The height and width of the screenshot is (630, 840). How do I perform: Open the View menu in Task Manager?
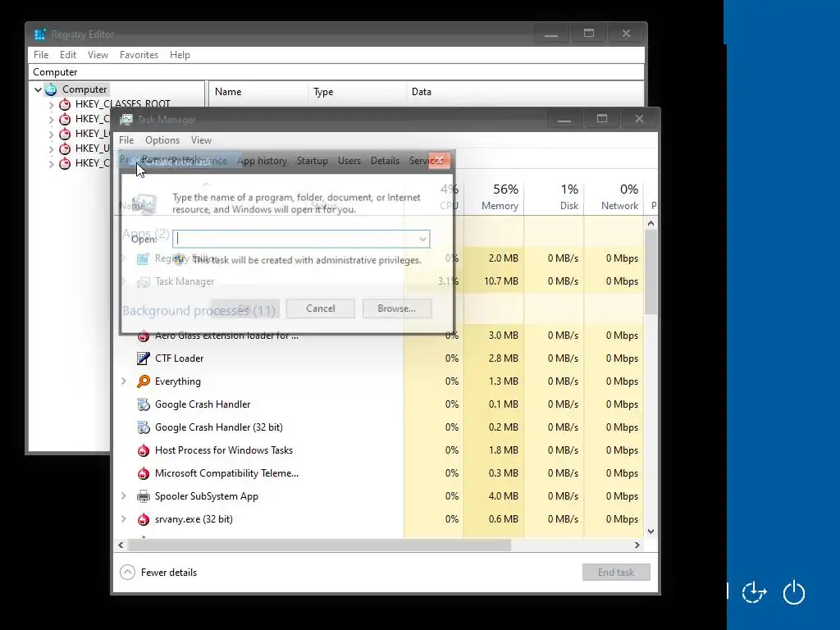pyautogui.click(x=202, y=139)
